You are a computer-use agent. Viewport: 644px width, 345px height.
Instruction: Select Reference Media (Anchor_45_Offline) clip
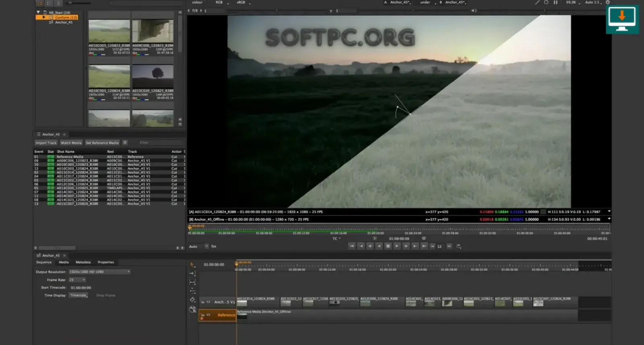tap(407, 315)
